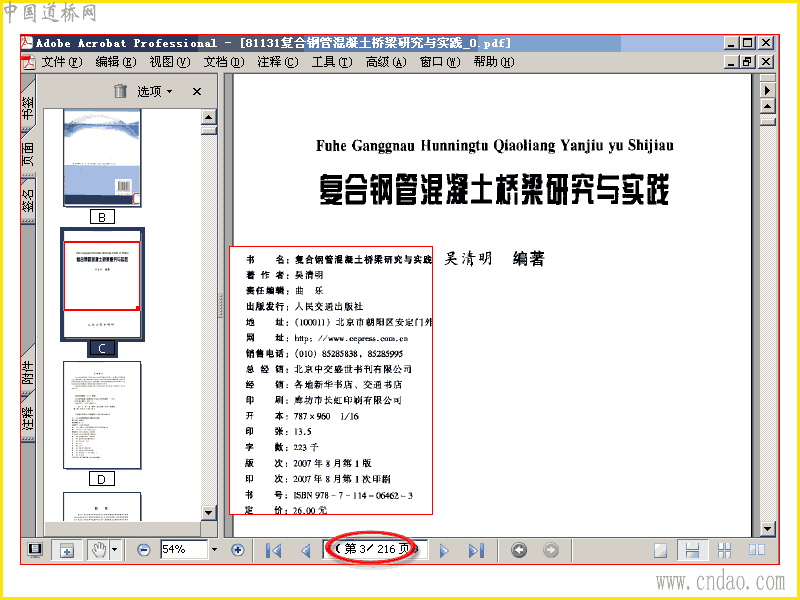
Task: Toggle continuous facing pages layout
Action: point(724,550)
